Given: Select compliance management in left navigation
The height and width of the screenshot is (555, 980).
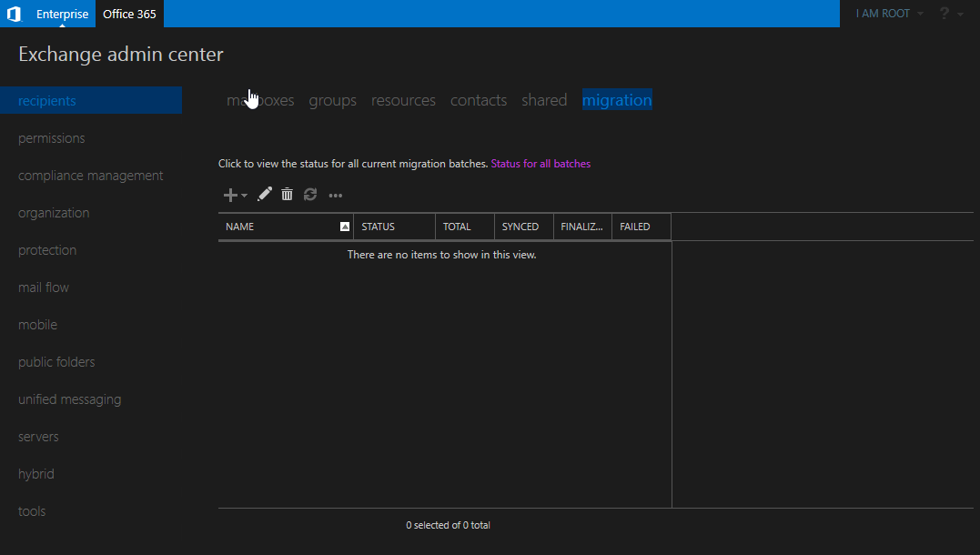Looking at the screenshot, I should coord(91,176).
